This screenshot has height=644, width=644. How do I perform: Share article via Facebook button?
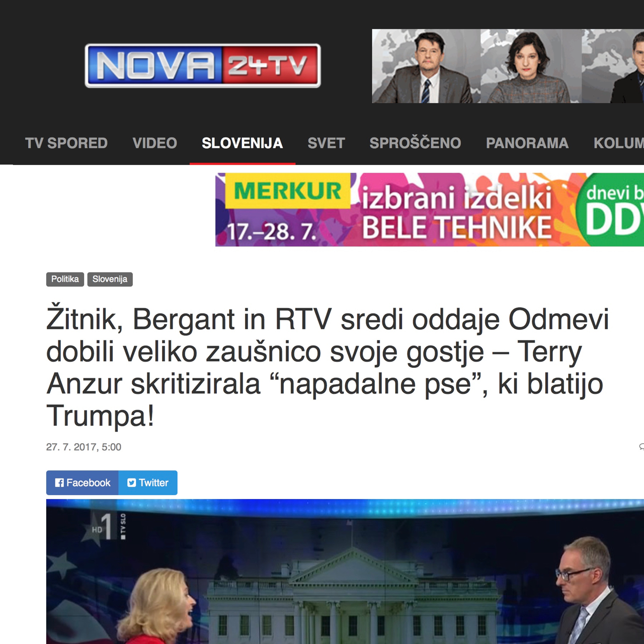pyautogui.click(x=83, y=482)
